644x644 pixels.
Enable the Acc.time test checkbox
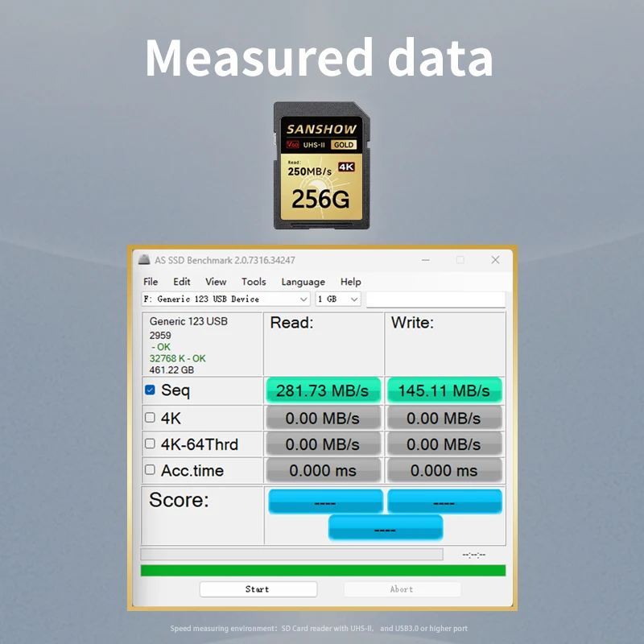150,470
